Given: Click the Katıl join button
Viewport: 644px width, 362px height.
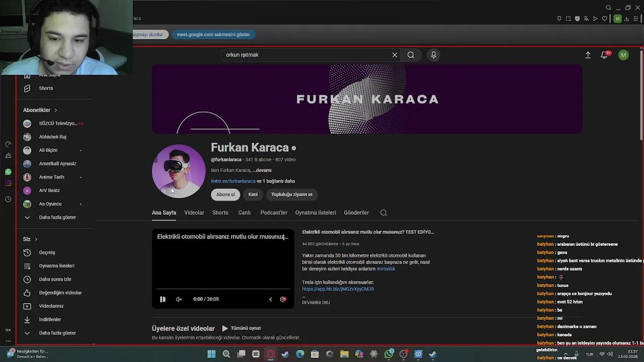Looking at the screenshot, I should pos(253,195).
